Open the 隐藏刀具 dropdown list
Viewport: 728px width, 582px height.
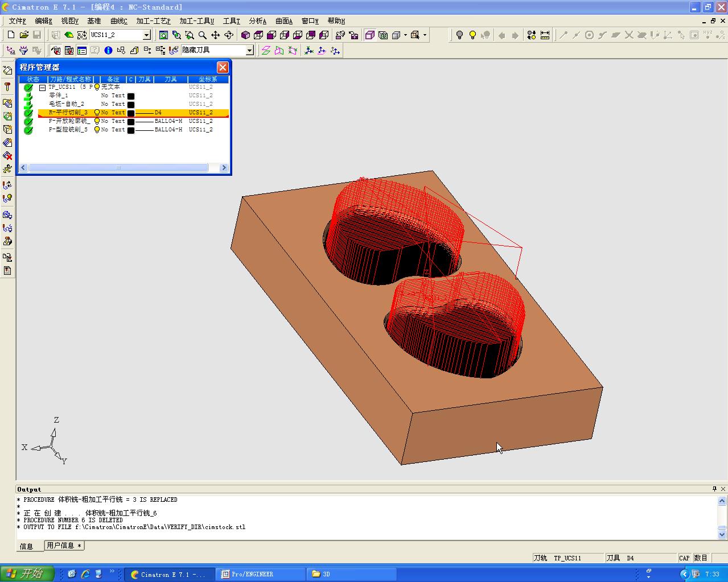coord(249,51)
